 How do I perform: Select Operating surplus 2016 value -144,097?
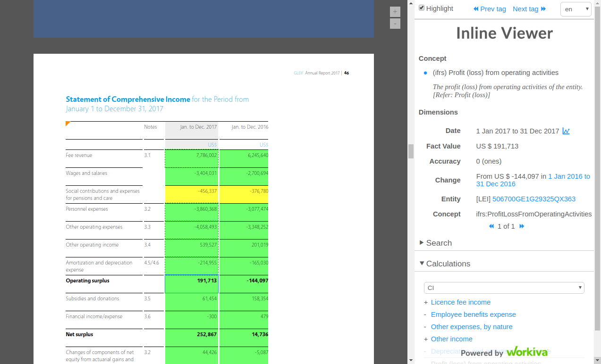244,284
